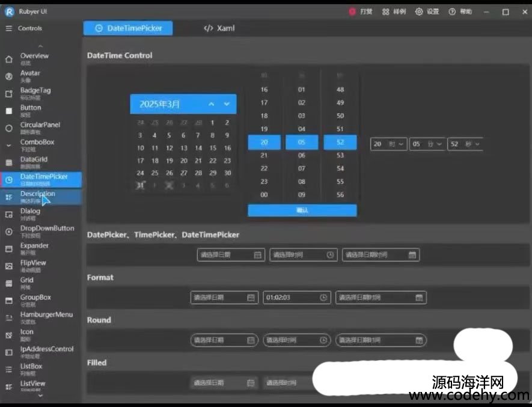Click the red like icon in the title bar
The image size is (532, 407).
352,11
